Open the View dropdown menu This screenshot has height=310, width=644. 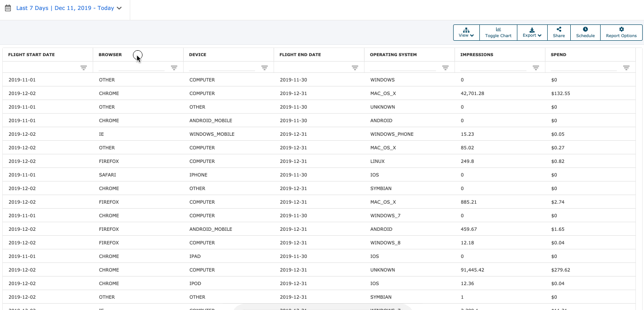tap(466, 33)
